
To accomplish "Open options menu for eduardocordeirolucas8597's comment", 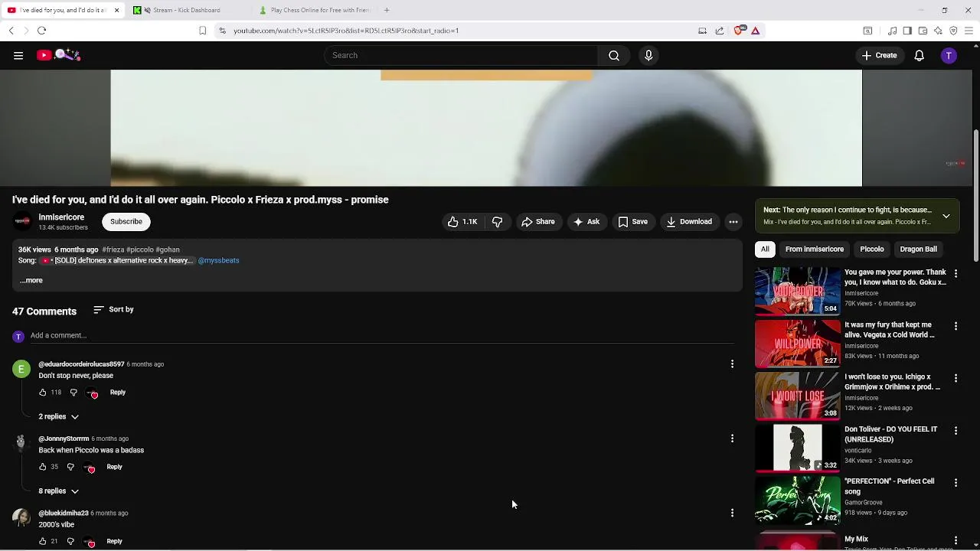I will pyautogui.click(x=732, y=364).
